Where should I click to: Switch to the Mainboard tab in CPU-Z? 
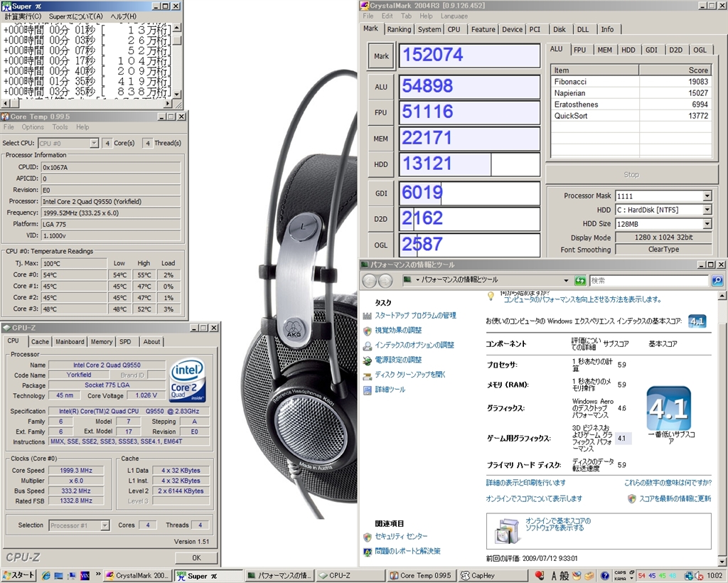[70, 342]
